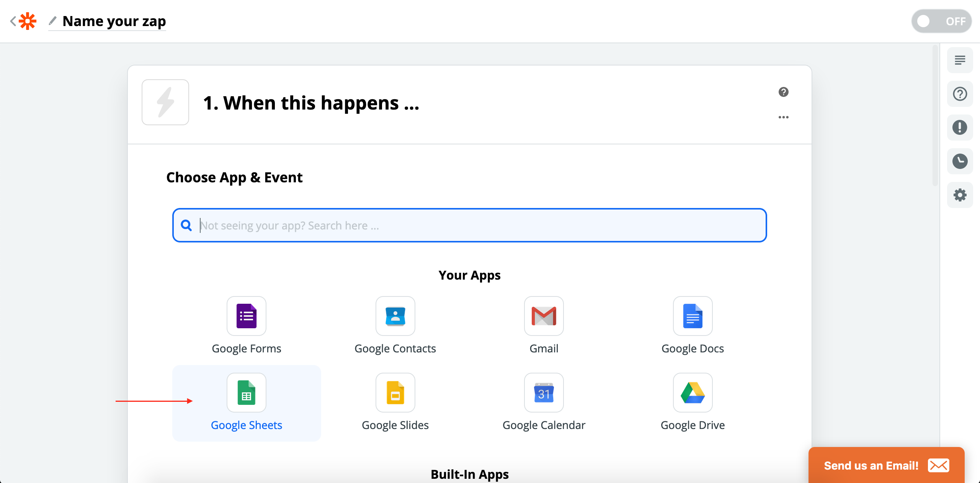Open the help panel in the right sidebar
The image size is (980, 483).
(960, 94)
